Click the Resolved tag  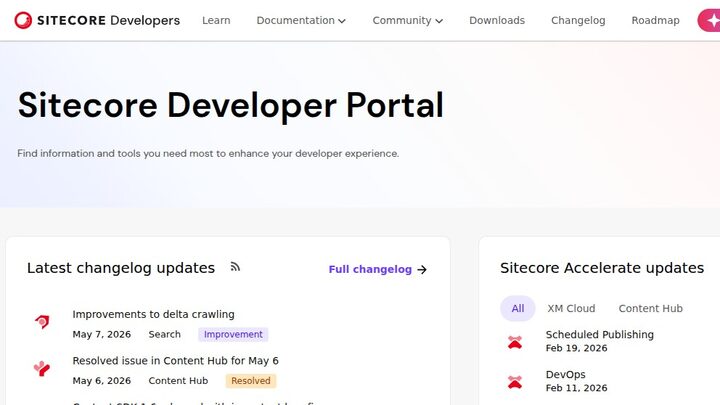(251, 381)
